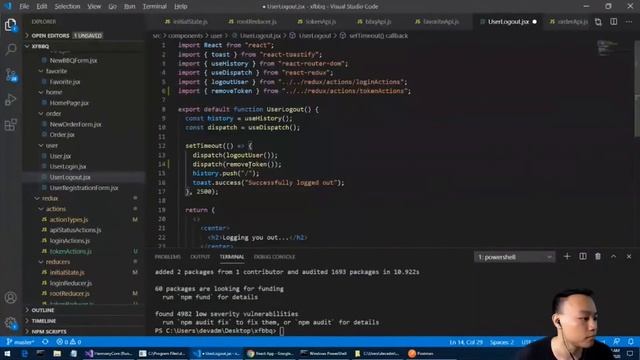Close the terminal panel
Image resolution: width=640 pixels, height=360 pixels.
coord(629,256)
